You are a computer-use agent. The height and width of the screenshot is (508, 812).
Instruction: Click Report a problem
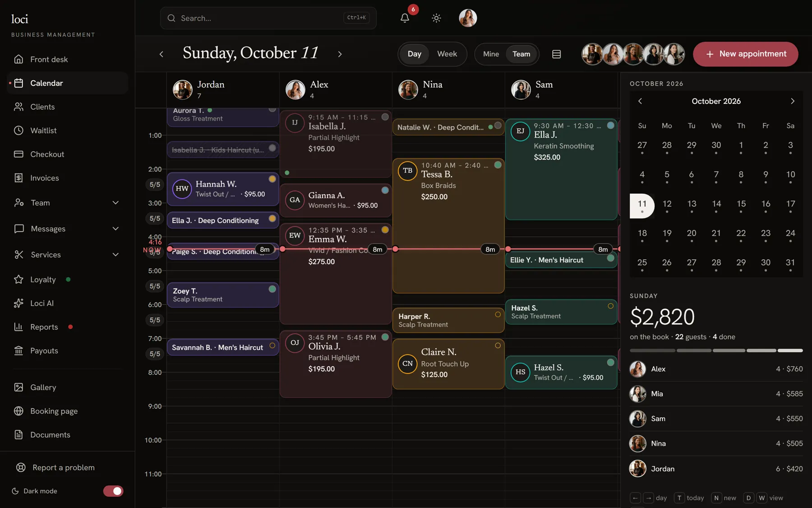pyautogui.click(x=67, y=468)
